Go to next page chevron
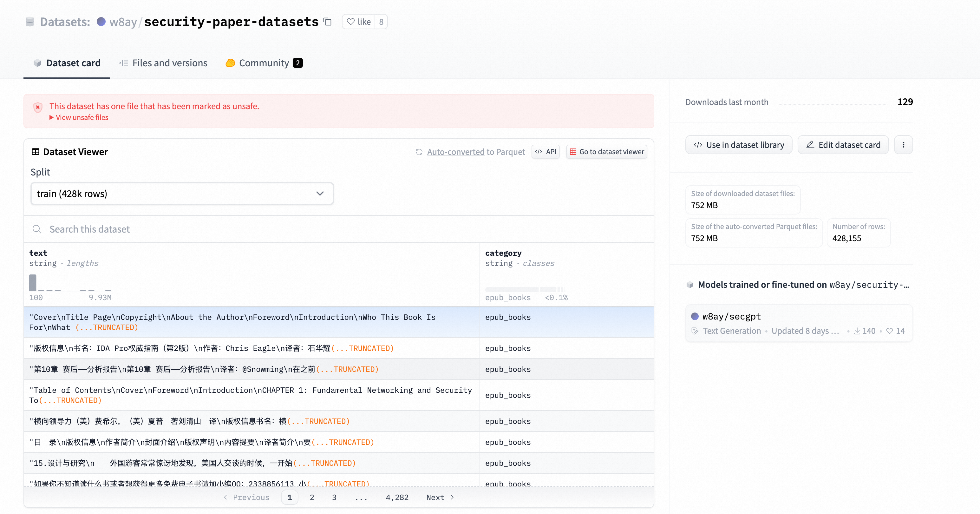This screenshot has height=514, width=980. click(452, 497)
